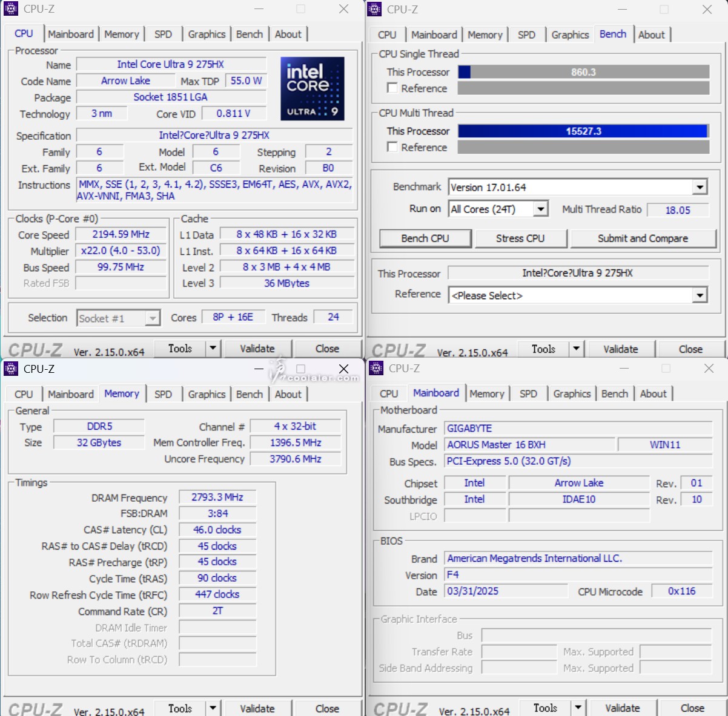Click the CAS# Latency value 46.0 clocks
Screen dimensions: 728x716
[x=217, y=530]
